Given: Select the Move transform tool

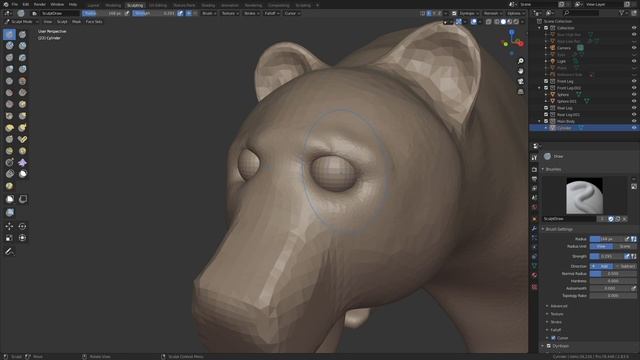Looking at the screenshot, I should (x=9, y=226).
